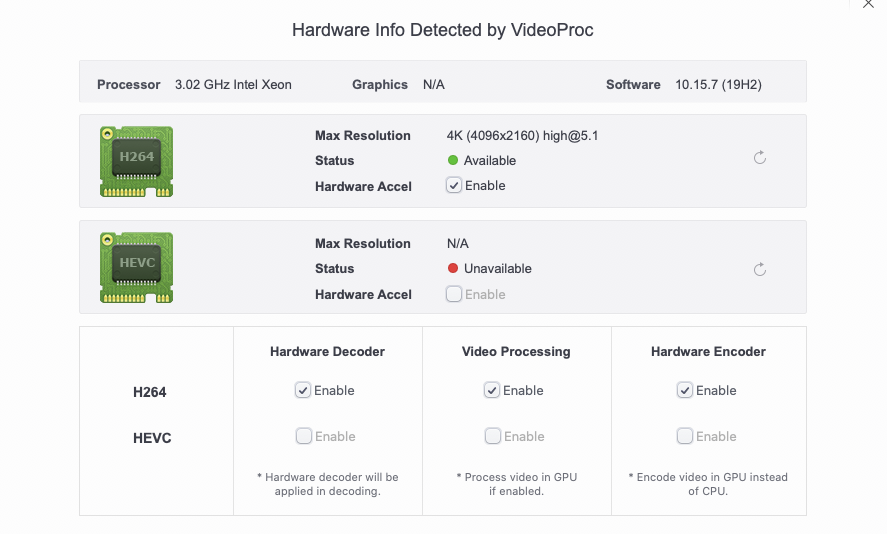Click the H264 chip icon
This screenshot has height=534, width=887.
(136, 161)
